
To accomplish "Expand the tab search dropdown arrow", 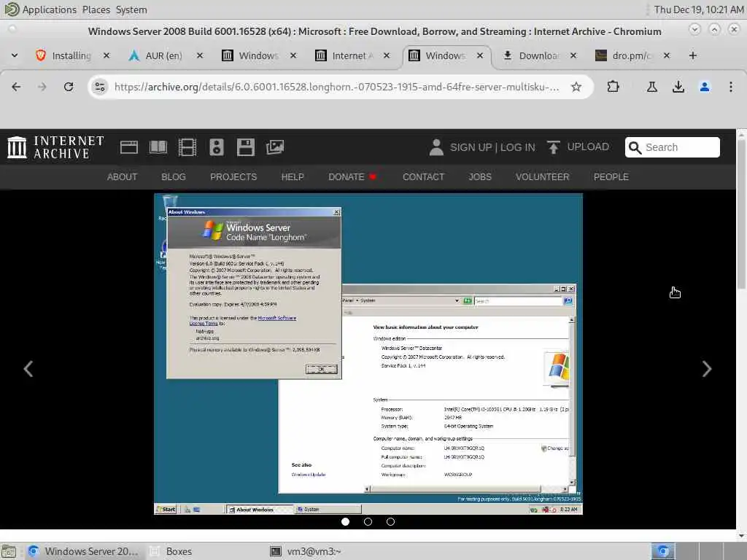I will pos(15,55).
